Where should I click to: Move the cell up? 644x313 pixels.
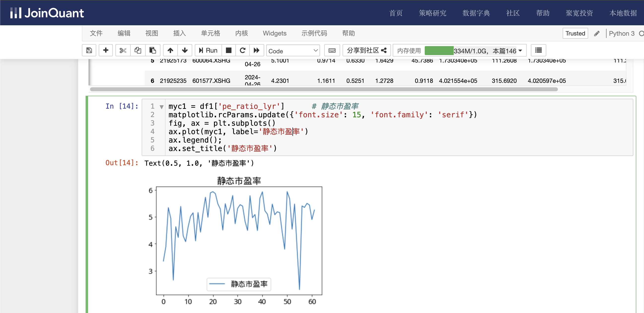[x=170, y=51]
